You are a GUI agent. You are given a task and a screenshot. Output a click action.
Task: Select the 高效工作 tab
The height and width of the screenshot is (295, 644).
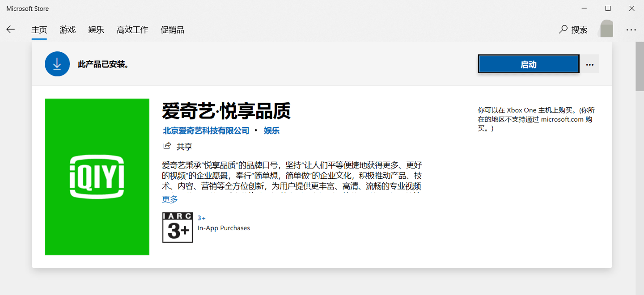coord(132,30)
